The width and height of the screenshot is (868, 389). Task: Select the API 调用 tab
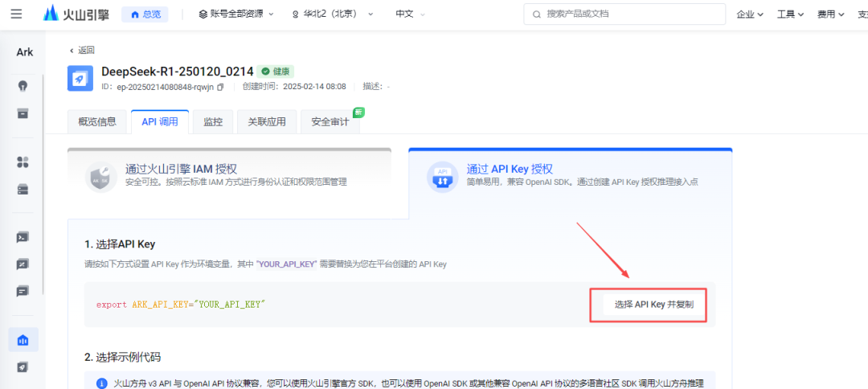coord(160,121)
